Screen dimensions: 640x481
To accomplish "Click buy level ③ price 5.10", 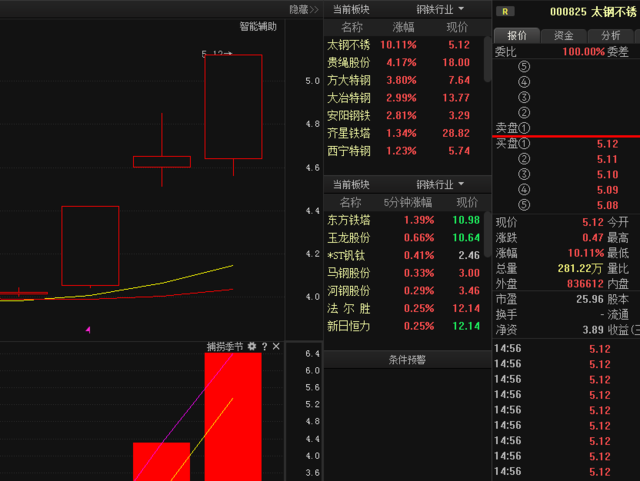I will [x=607, y=175].
